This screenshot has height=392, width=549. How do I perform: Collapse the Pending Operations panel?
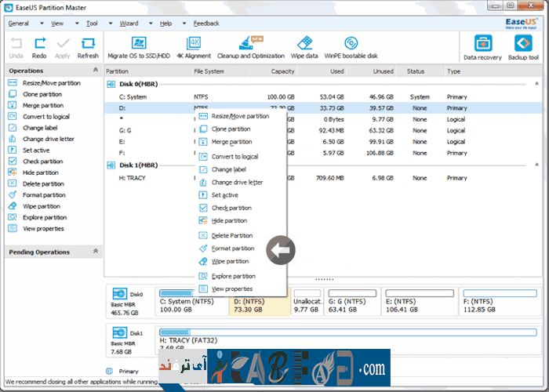(96, 252)
